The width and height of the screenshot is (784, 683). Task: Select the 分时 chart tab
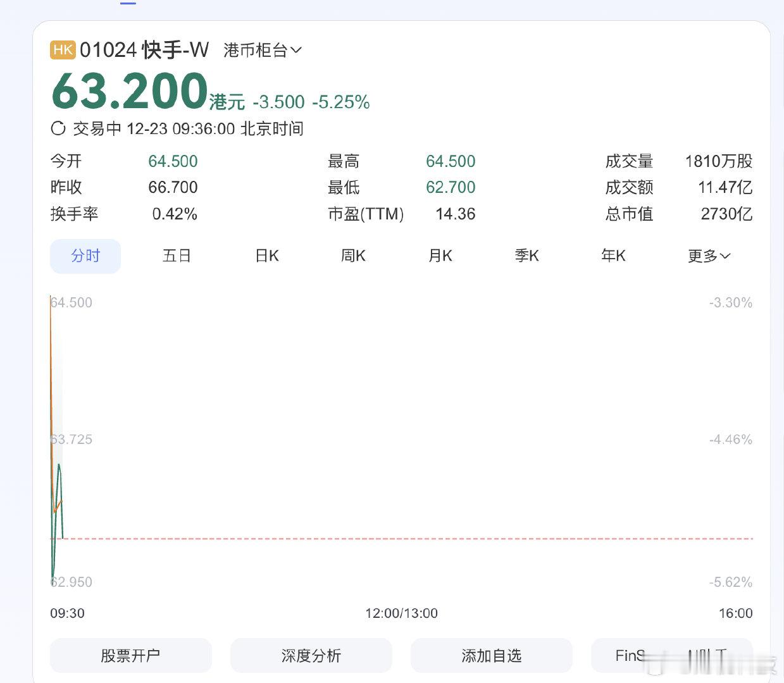click(x=85, y=256)
